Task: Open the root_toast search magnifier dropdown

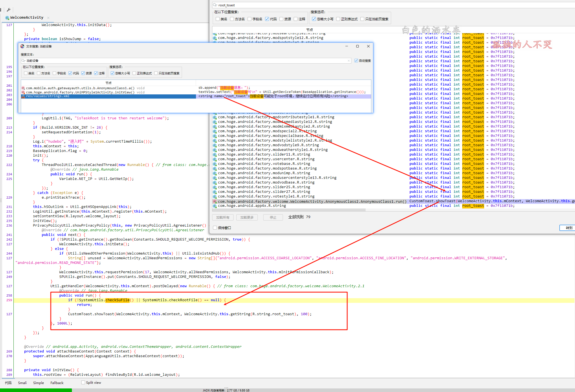Action: pyautogui.click(x=215, y=5)
